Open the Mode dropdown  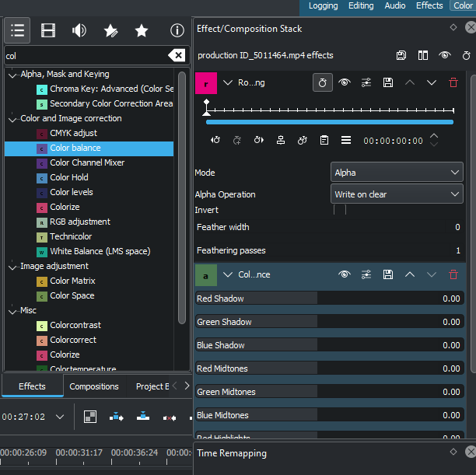point(397,173)
